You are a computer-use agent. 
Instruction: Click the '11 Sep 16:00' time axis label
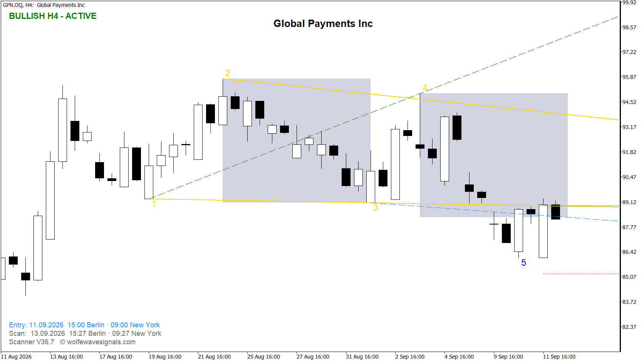coord(559,357)
